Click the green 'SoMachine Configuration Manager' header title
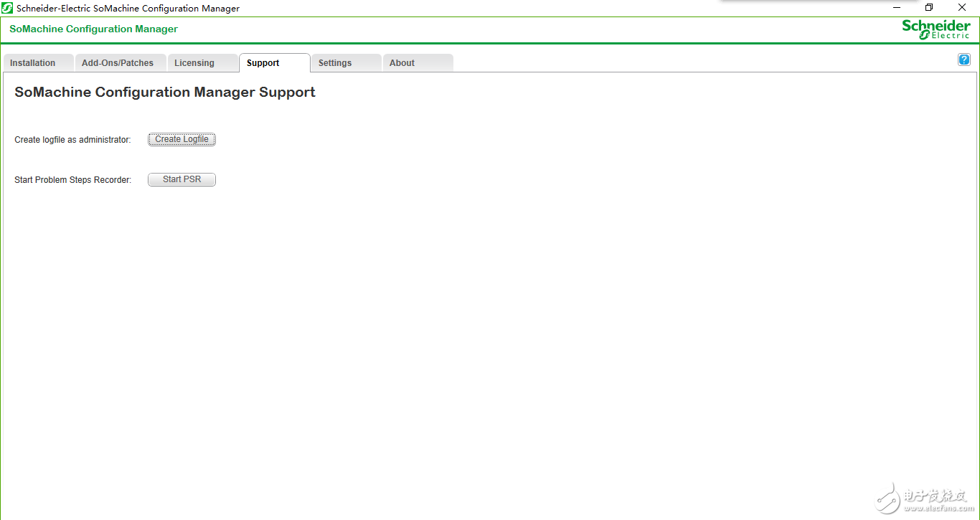 click(93, 29)
